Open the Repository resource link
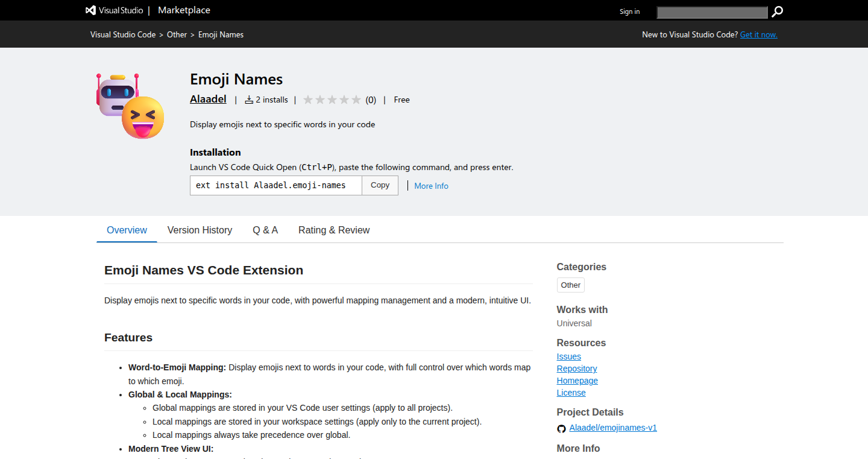Image resolution: width=868 pixels, height=459 pixels. (x=577, y=369)
